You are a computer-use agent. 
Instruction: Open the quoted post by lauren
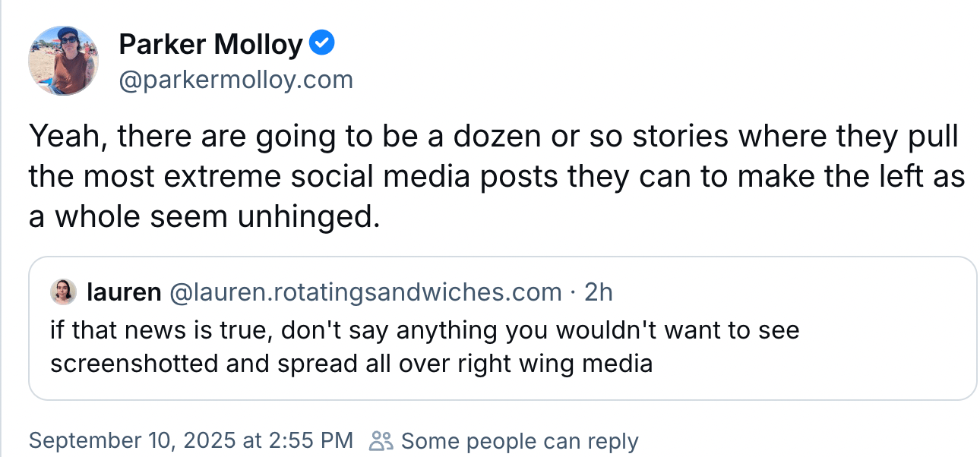[x=503, y=328]
